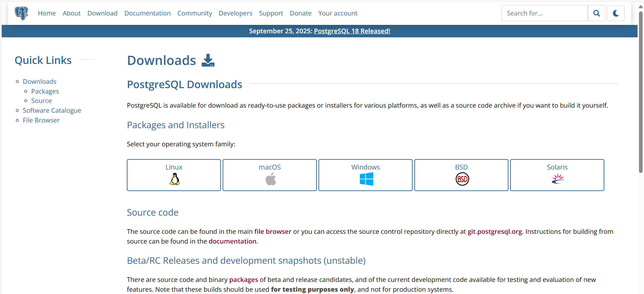Open Packages in Quick Links sidebar
Image resolution: width=644 pixels, height=294 pixels.
[x=45, y=91]
